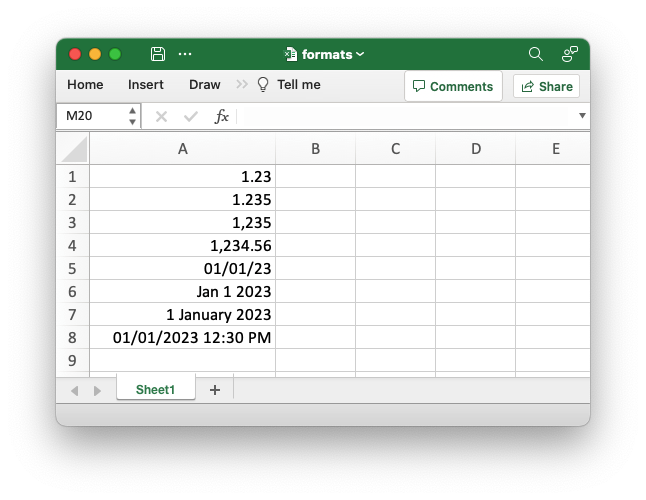Open the Draw ribbon tab
This screenshot has height=500, width=646.
(x=204, y=85)
